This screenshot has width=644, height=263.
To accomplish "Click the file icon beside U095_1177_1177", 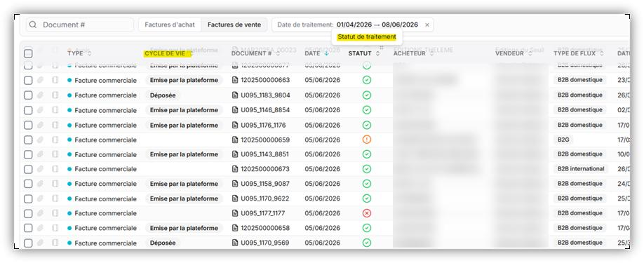I will tap(235, 213).
